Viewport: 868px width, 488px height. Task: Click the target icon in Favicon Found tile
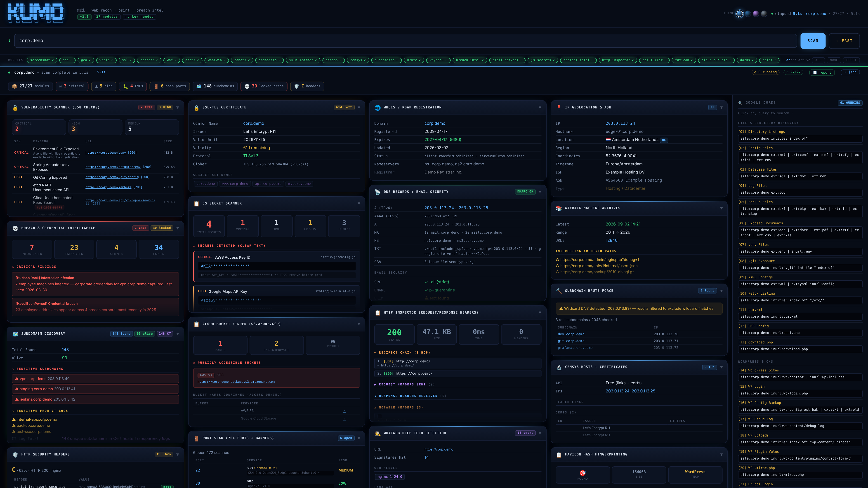[x=583, y=473]
